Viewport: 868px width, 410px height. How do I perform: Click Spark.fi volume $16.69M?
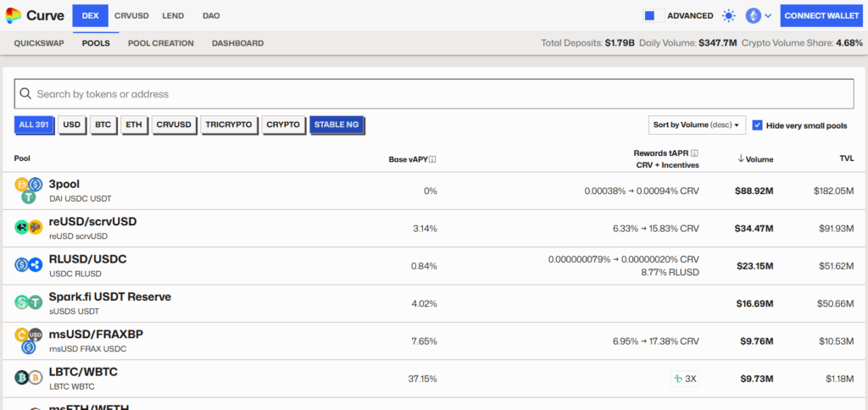[x=754, y=304]
